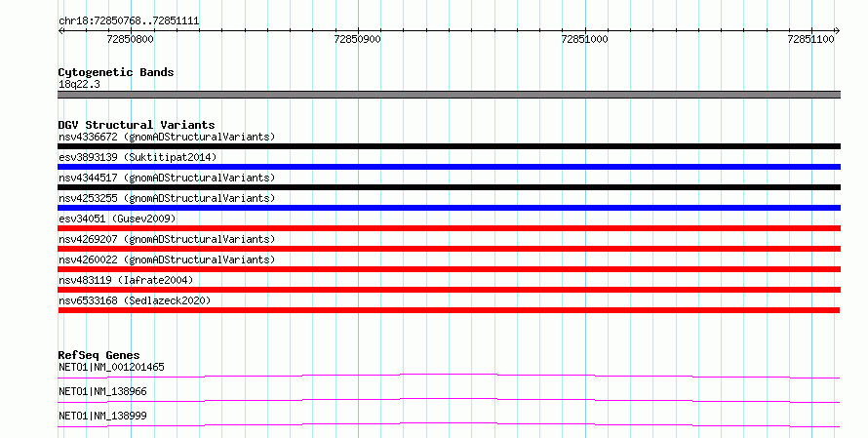Viewport: 868px width, 438px height.
Task: Open the RefSeq Genes track title
Action: pos(99,355)
